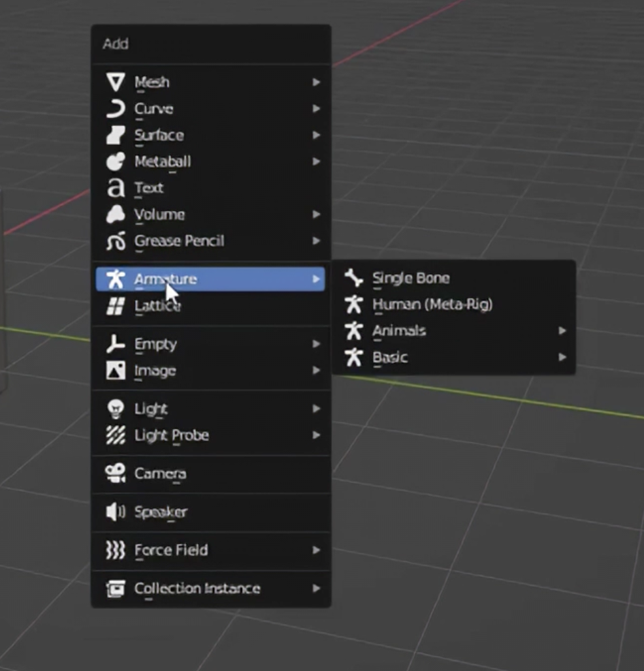This screenshot has width=644, height=671.
Task: Add a Speaker object
Action: point(211,512)
